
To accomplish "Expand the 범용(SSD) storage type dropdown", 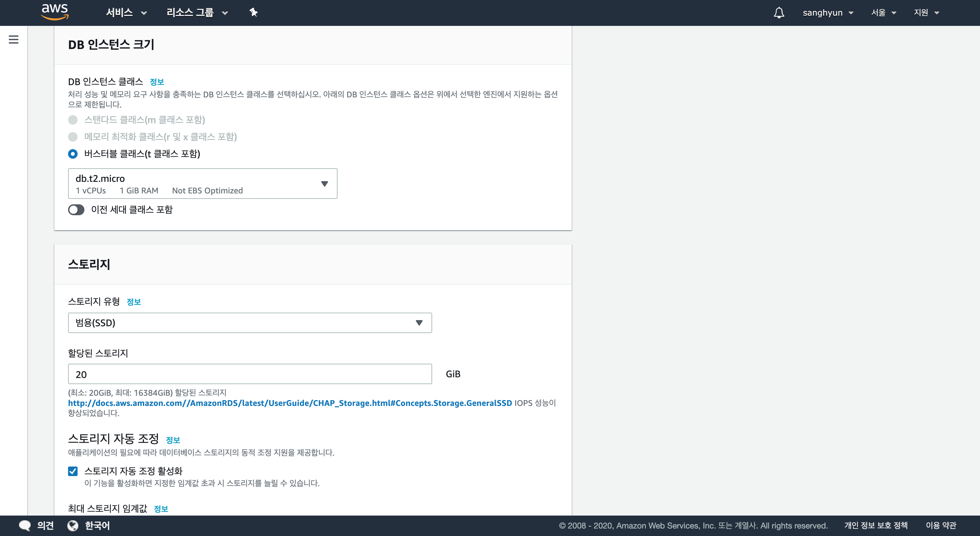I will tap(249, 323).
